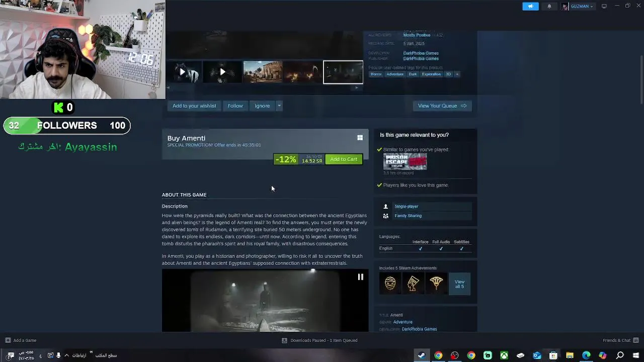Play second trailer thumbnail
644x362 pixels.
(x=222, y=72)
